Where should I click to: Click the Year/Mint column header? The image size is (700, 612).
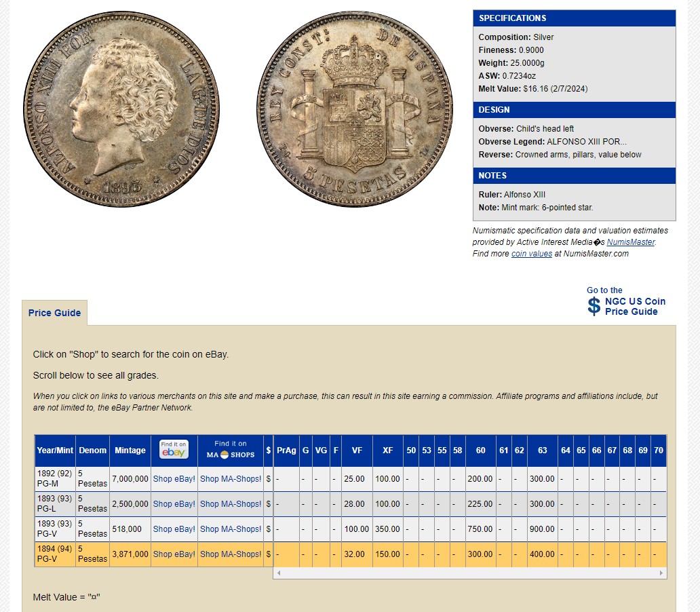click(x=55, y=451)
